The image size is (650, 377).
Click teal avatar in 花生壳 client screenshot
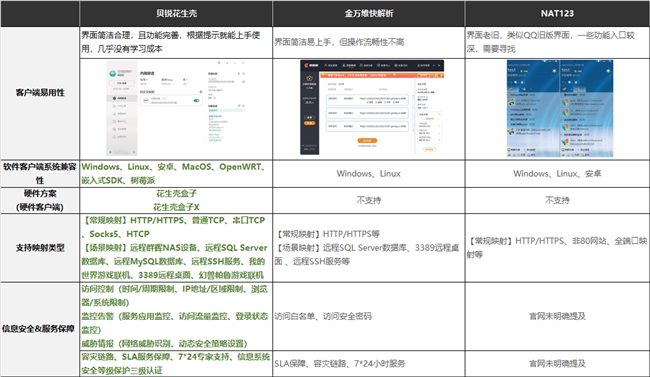coord(112,74)
